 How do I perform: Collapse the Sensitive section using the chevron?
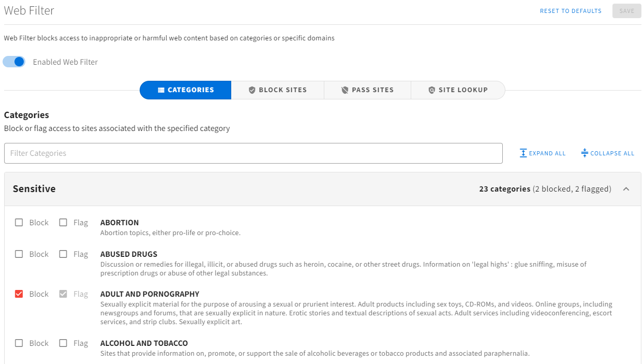coord(626,189)
